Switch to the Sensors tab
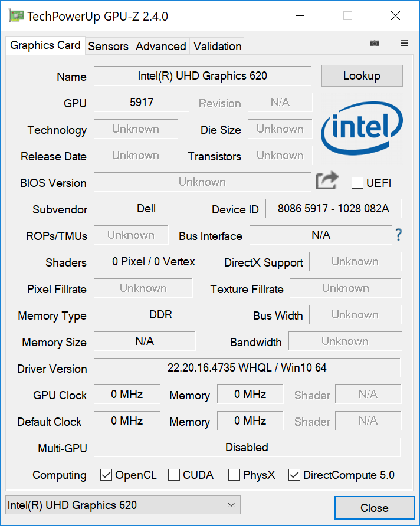 [x=109, y=46]
